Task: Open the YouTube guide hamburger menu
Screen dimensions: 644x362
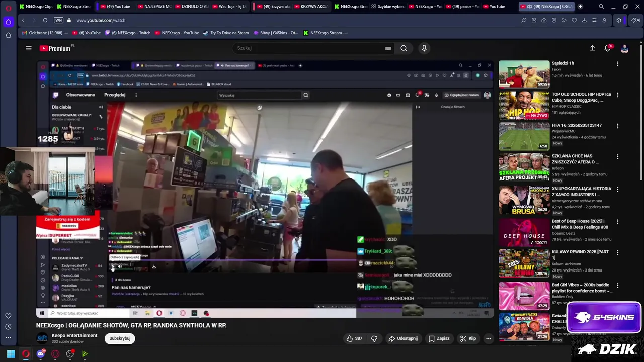Action: [x=29, y=48]
